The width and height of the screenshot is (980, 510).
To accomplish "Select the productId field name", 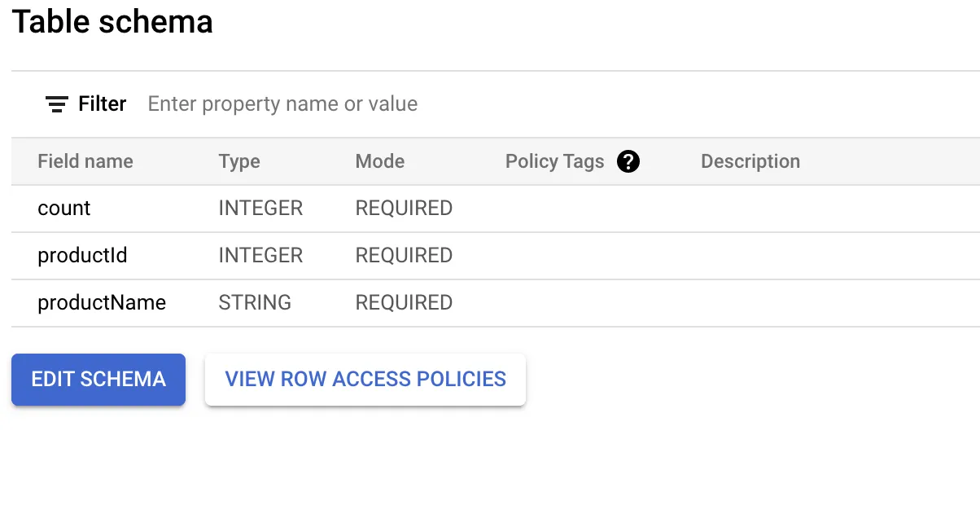I will pos(82,256).
